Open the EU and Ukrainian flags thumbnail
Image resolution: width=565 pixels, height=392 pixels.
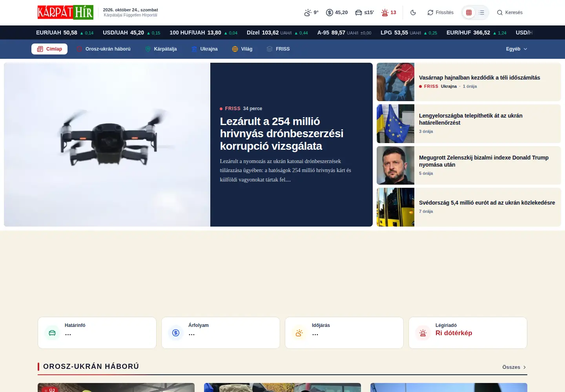(x=395, y=123)
